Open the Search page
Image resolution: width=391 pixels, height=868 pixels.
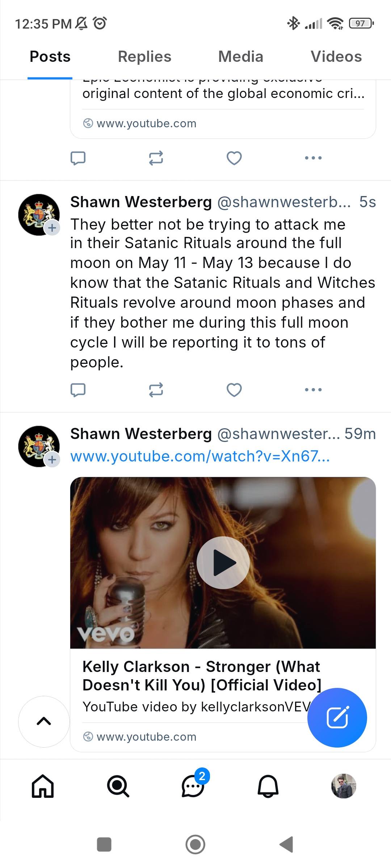coord(118,786)
